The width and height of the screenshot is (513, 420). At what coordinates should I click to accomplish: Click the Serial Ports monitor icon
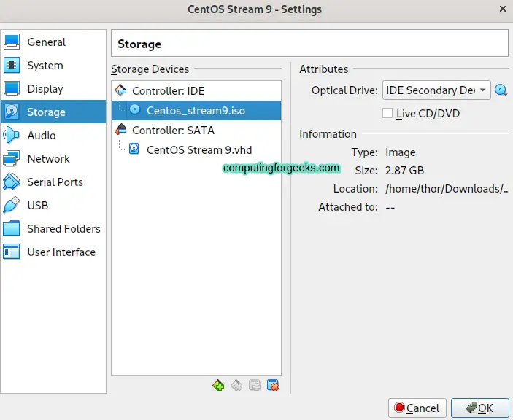[x=12, y=182]
